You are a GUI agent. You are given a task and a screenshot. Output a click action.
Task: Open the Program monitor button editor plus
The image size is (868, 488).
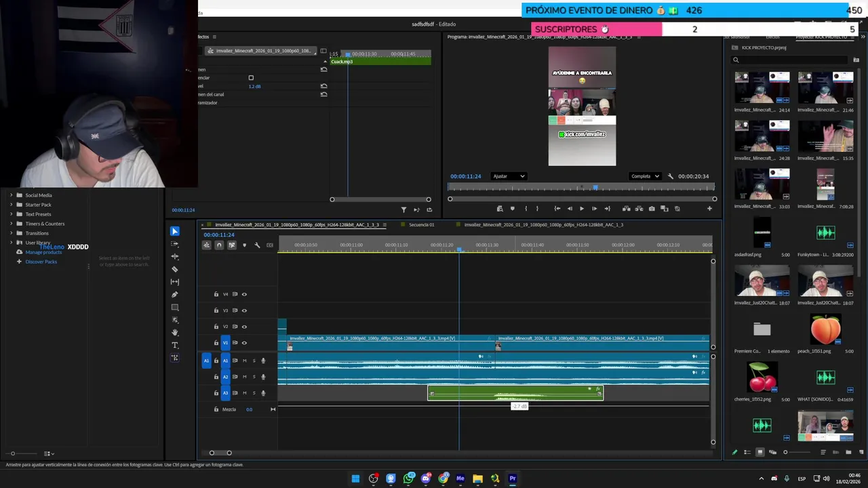pos(709,209)
